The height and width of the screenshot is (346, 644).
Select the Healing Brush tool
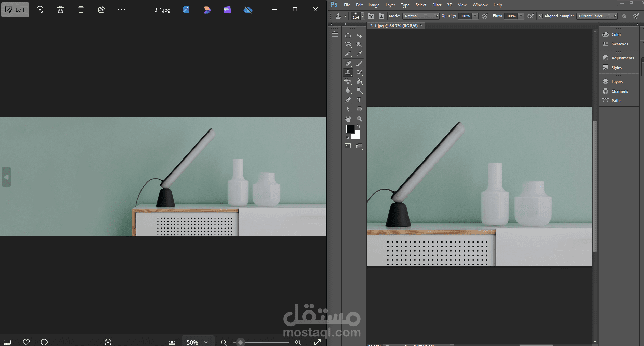[348, 64]
